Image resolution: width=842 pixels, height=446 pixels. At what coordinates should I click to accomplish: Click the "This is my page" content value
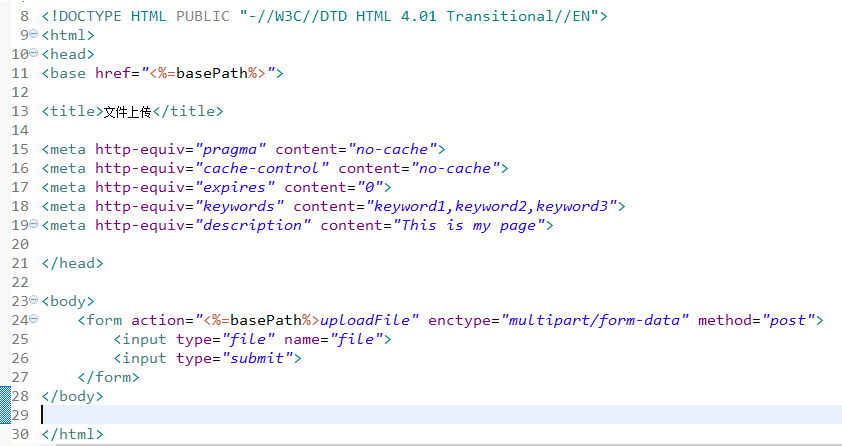click(468, 225)
